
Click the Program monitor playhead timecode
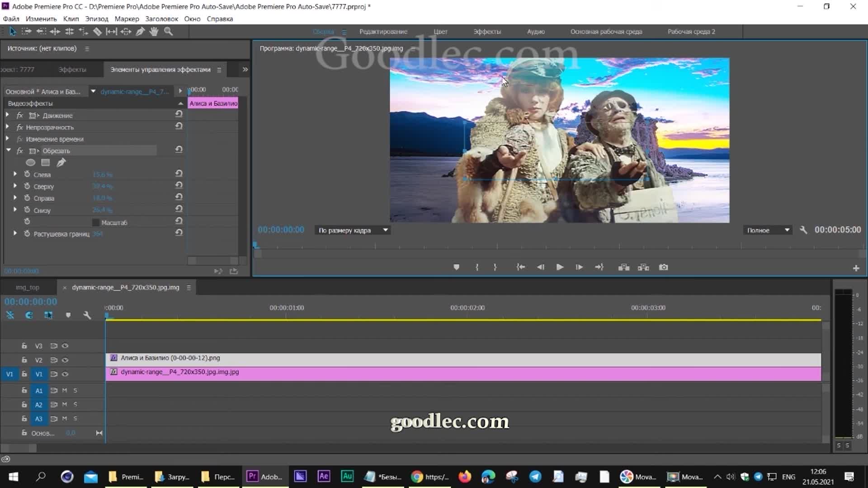(x=281, y=230)
